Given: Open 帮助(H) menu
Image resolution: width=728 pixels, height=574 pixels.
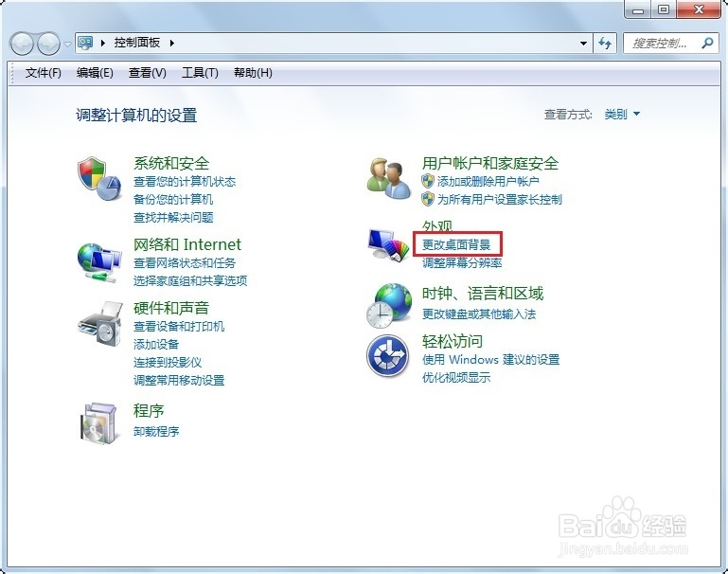Looking at the screenshot, I should [x=253, y=72].
